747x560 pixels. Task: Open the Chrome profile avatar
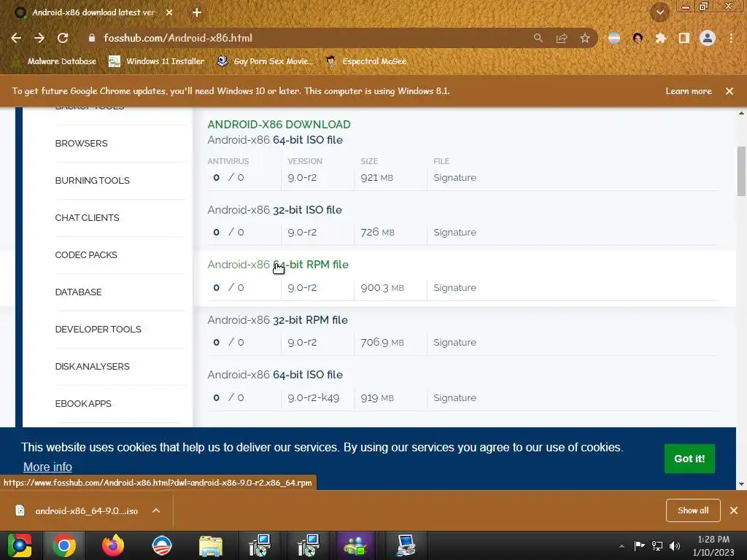click(x=708, y=38)
